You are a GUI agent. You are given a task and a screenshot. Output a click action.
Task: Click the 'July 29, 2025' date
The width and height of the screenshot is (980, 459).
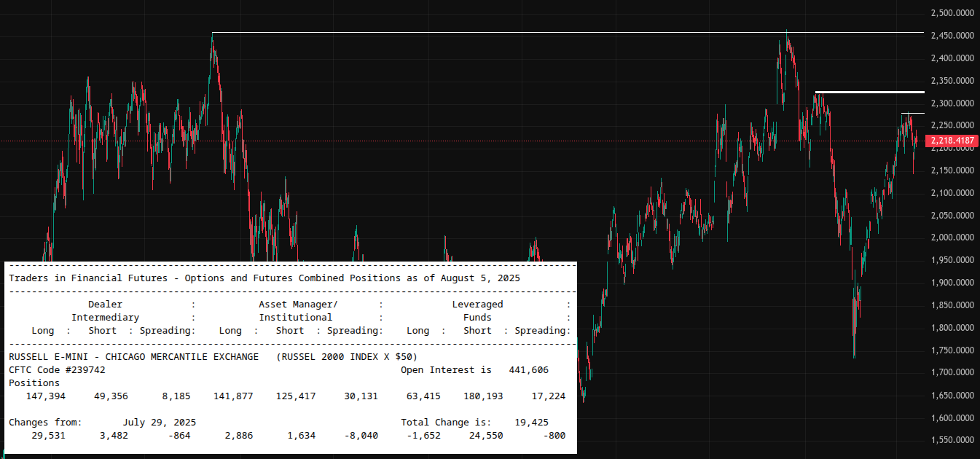(159, 422)
